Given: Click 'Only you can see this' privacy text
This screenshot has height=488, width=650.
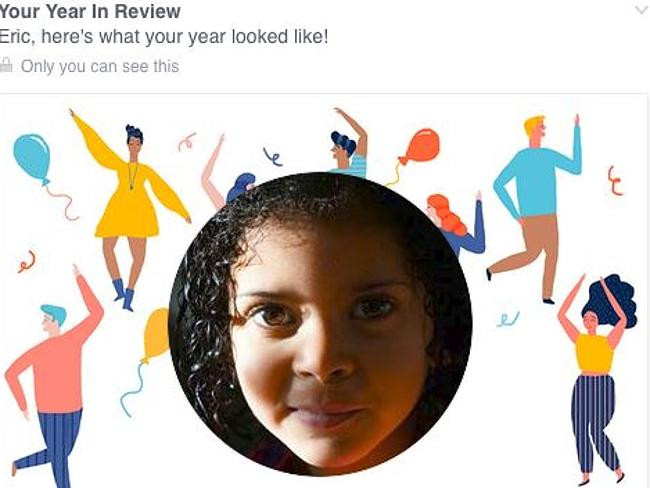Looking at the screenshot, I should click(100, 66).
